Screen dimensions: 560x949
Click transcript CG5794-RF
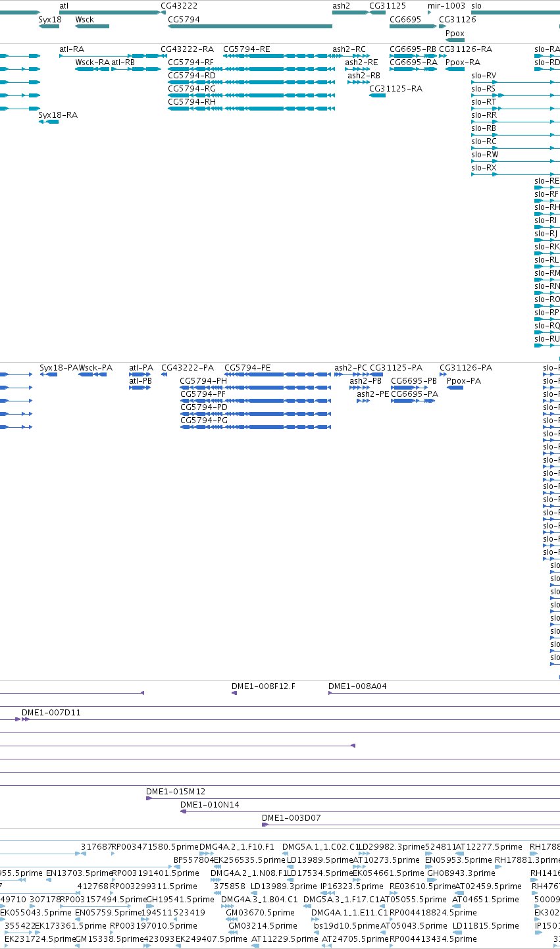[x=191, y=63]
